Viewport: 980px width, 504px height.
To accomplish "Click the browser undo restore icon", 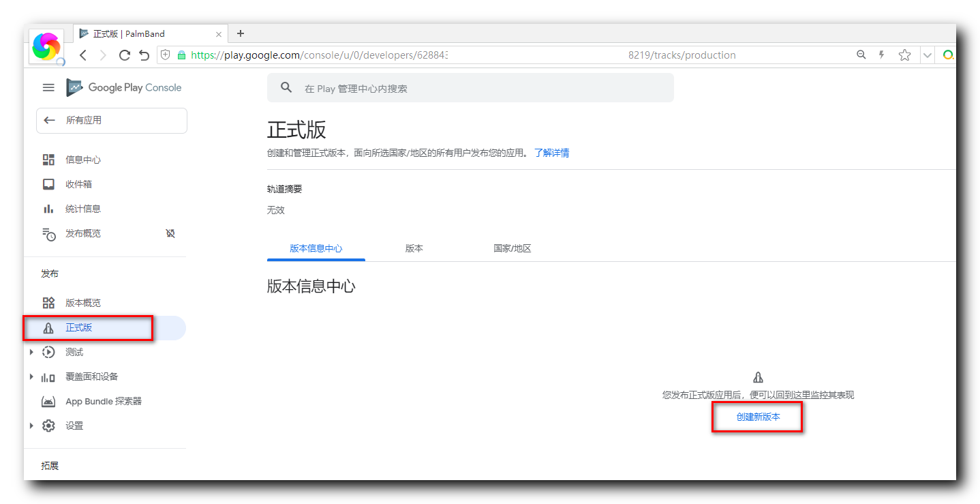I will pyautogui.click(x=144, y=55).
